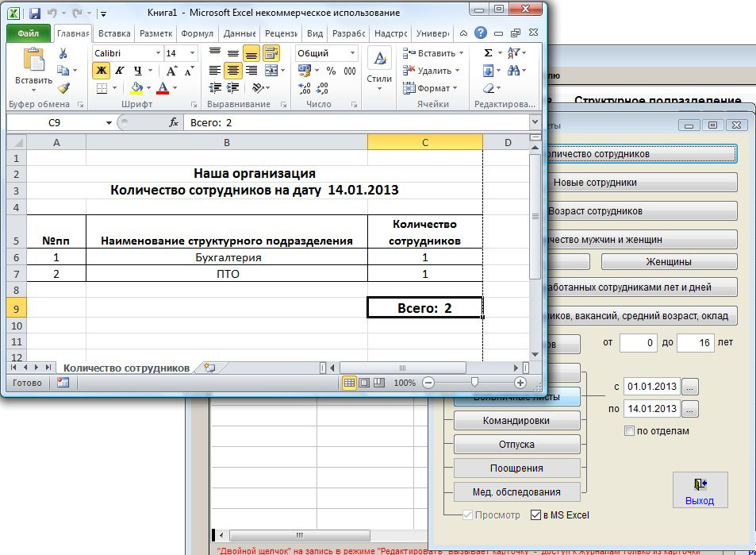Click the insert function fx icon
This screenshot has width=756, height=555.
pos(174,123)
